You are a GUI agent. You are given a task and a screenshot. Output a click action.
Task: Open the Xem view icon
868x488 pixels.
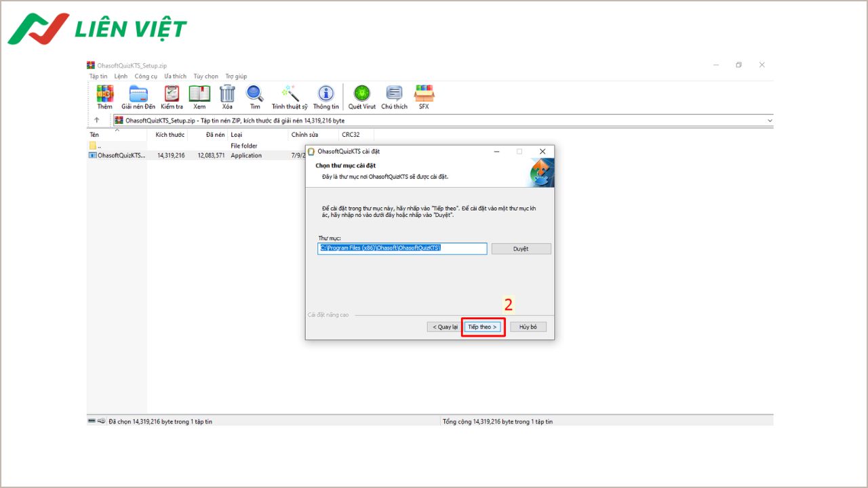click(x=199, y=94)
